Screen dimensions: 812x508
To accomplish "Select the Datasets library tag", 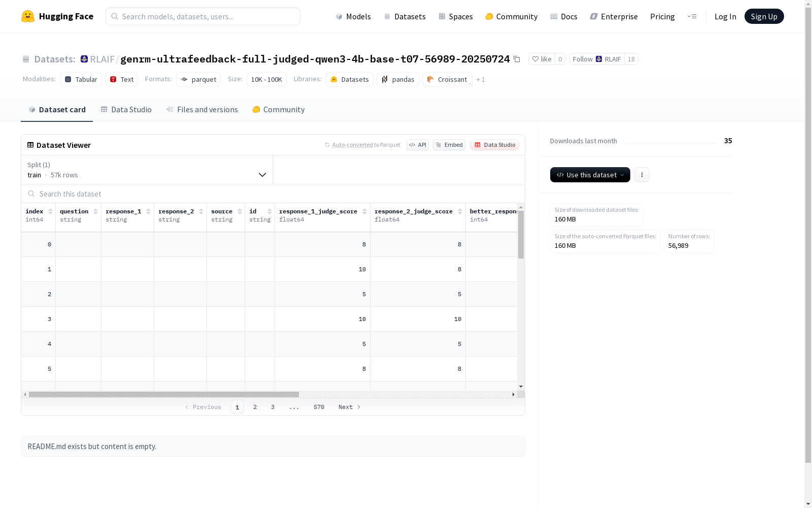I will (350, 79).
